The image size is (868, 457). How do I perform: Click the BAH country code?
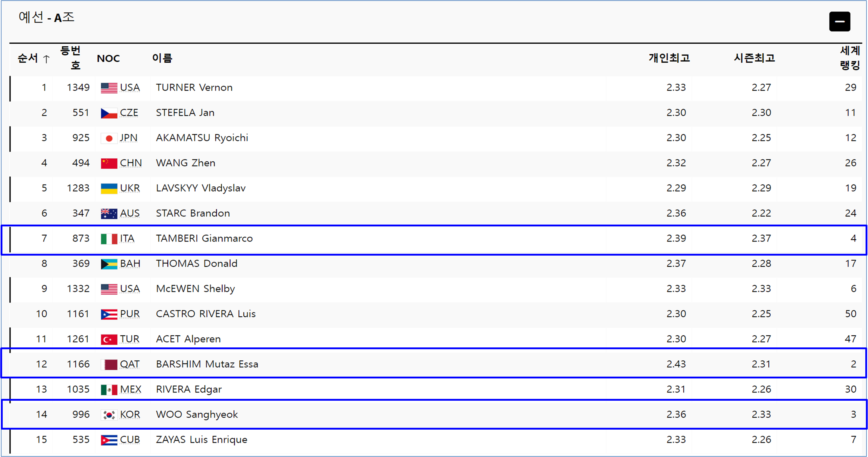(x=130, y=264)
